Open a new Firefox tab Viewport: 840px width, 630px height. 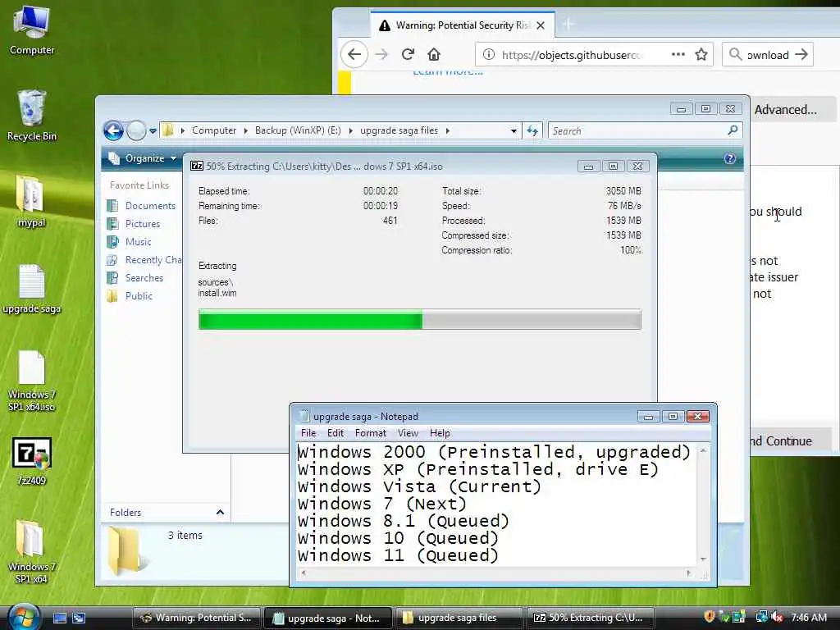568,24
